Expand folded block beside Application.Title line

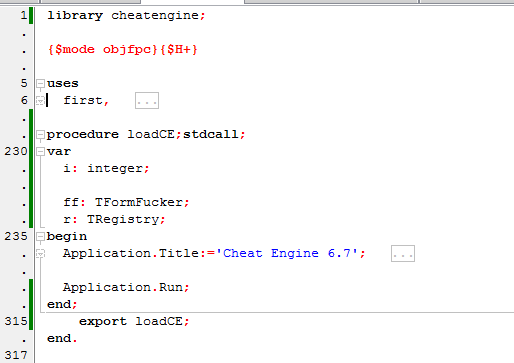[x=40, y=254]
